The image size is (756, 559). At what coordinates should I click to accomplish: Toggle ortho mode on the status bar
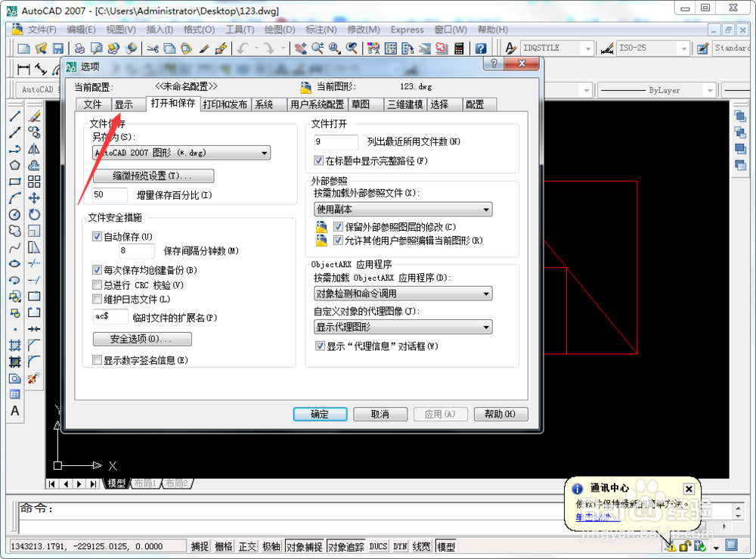[x=247, y=545]
